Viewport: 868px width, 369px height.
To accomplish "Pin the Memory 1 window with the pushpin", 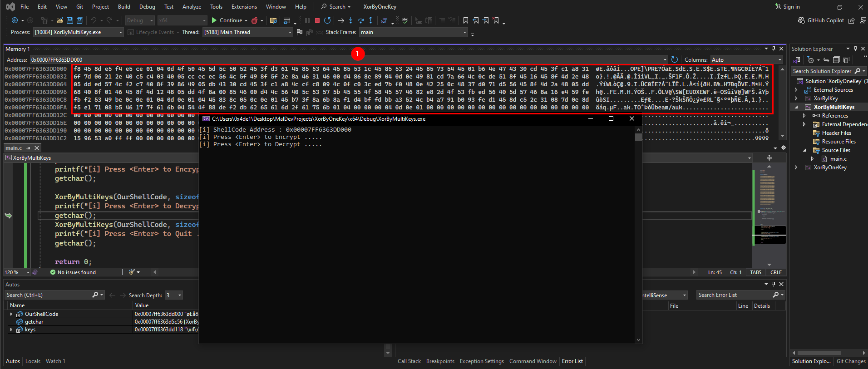I will (774, 49).
